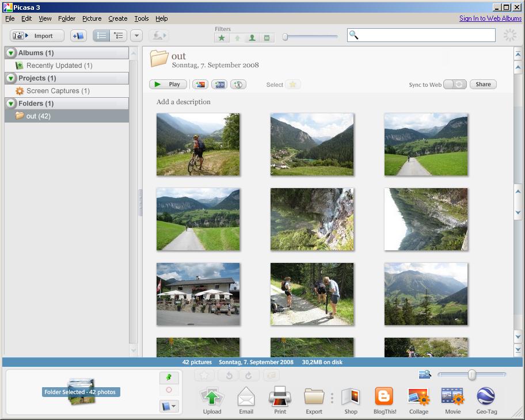This screenshot has width=525, height=420.
Task: Click the Geo-Tag globe icon
Action: pos(486,397)
